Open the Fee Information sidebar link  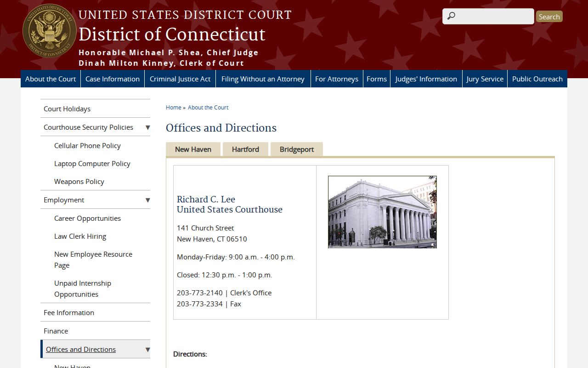coord(69,312)
